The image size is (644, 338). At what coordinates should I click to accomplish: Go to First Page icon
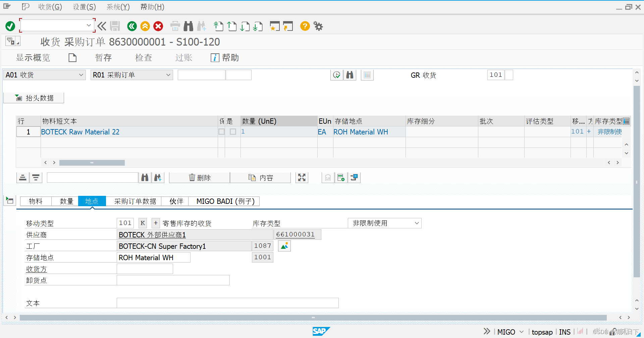tap(218, 26)
